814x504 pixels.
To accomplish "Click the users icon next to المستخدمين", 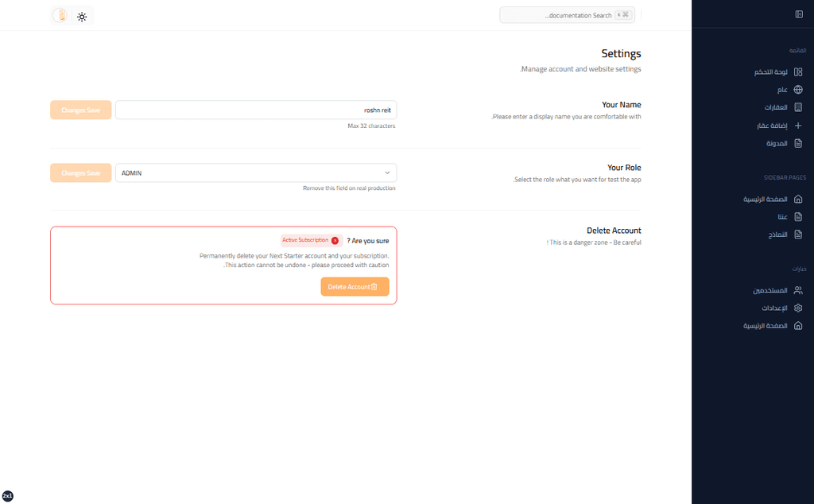I will point(798,290).
